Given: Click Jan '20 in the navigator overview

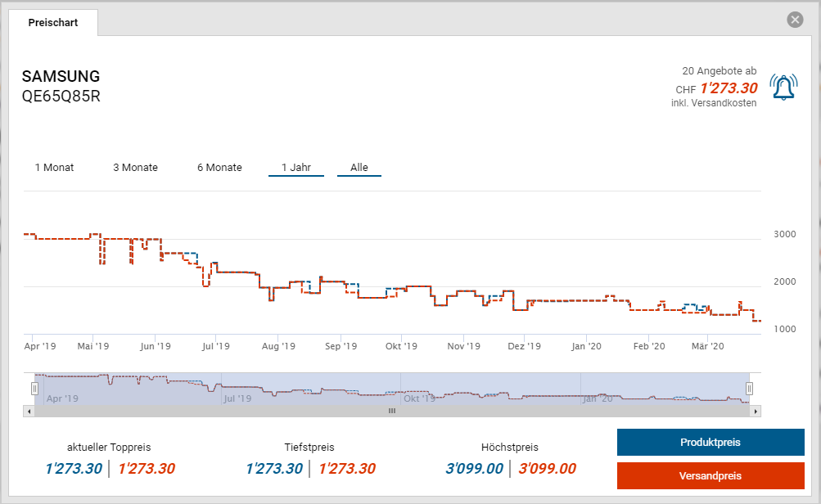Looking at the screenshot, I should click(597, 398).
